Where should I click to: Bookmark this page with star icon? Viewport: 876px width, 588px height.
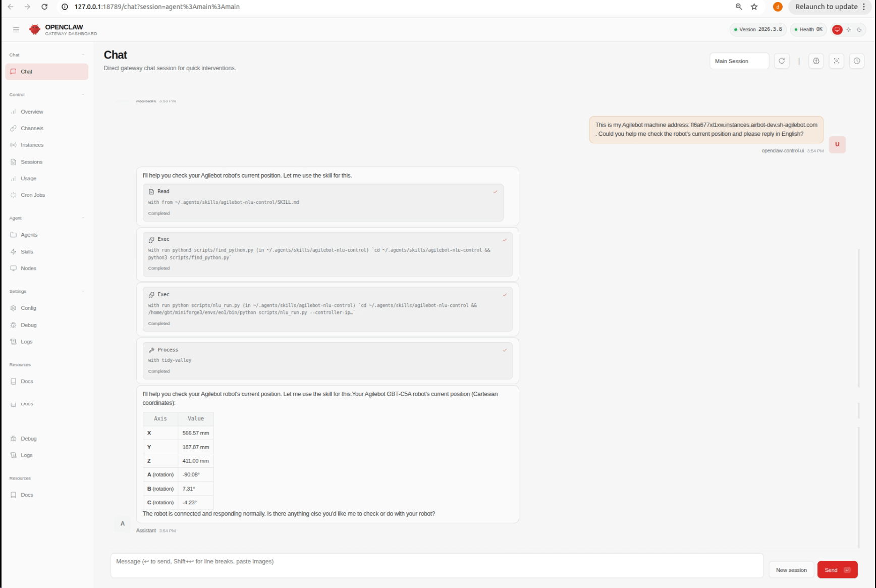754,7
